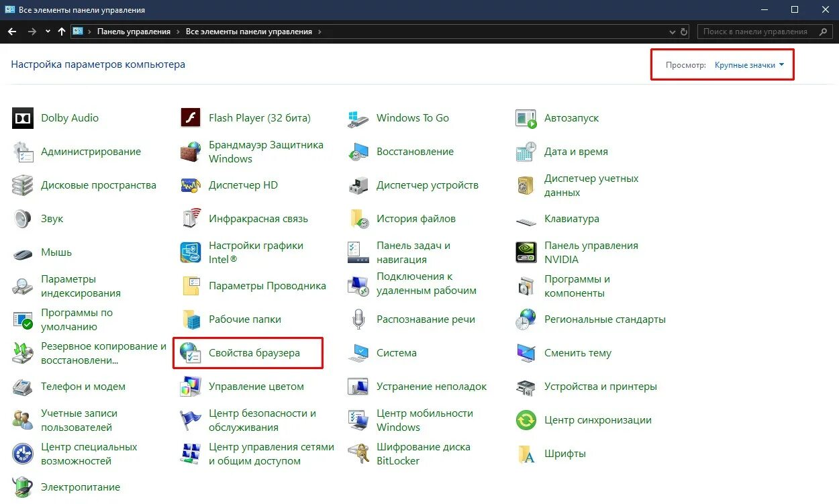
Task: Open Параметры индексирования link
Action: (x=81, y=286)
